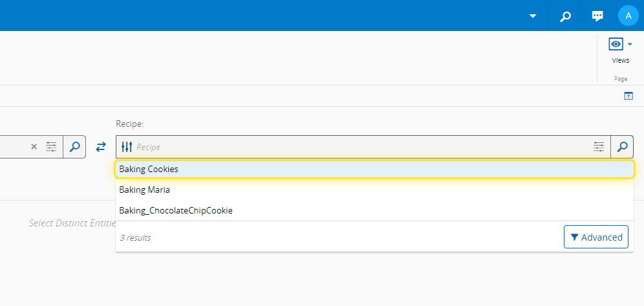644x306 pixels.
Task: Open the top bar dropdown caret
Action: point(533,16)
